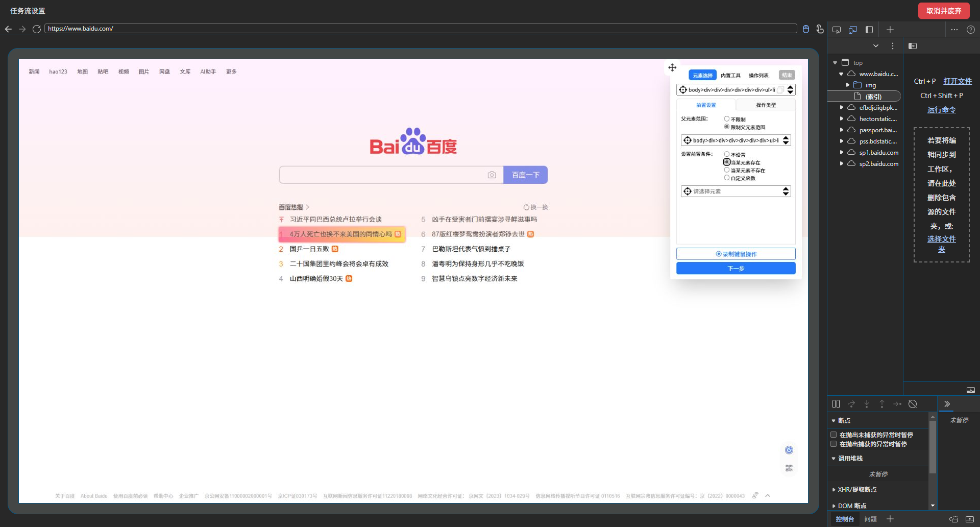This screenshot has width=980, height=527.
Task: Click the address bar showing https://www.baidu.com/
Action: point(421,29)
